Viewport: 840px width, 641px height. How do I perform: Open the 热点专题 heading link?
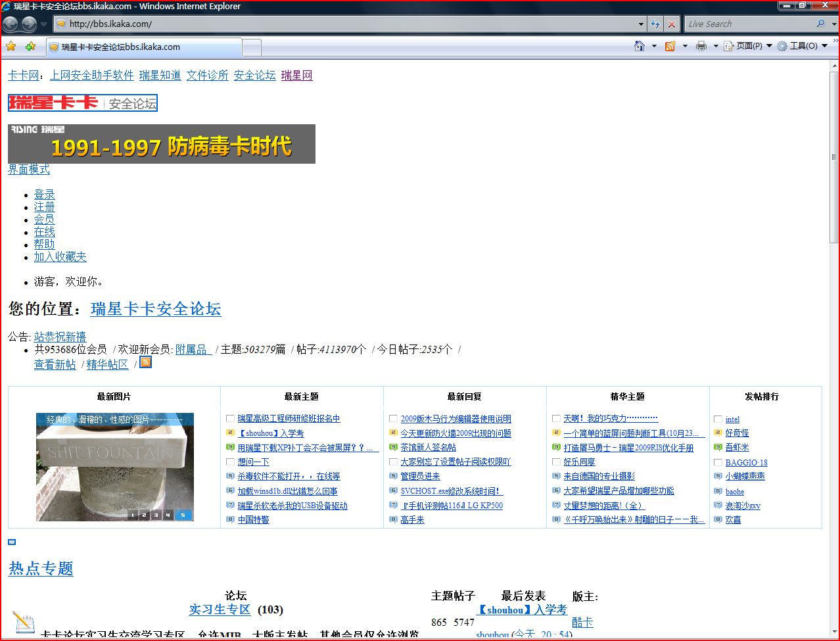[41, 569]
